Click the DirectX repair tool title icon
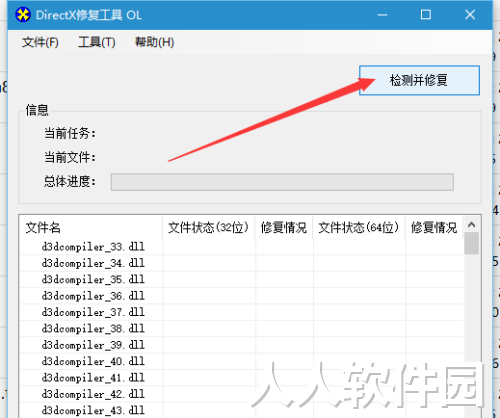 (x=23, y=15)
